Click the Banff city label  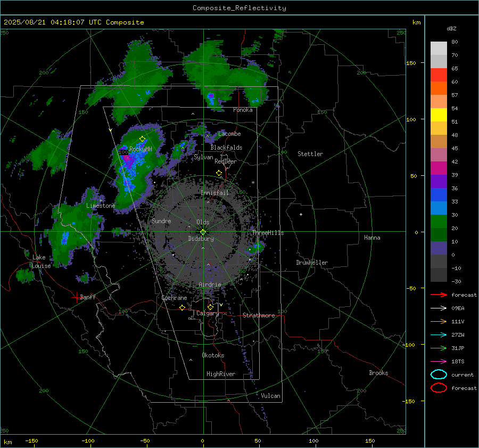coord(88,297)
